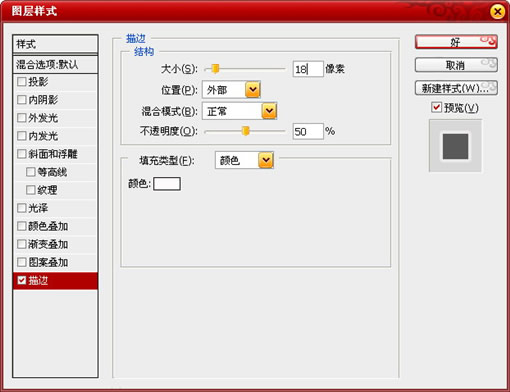Click the 取消 button

tap(456, 65)
